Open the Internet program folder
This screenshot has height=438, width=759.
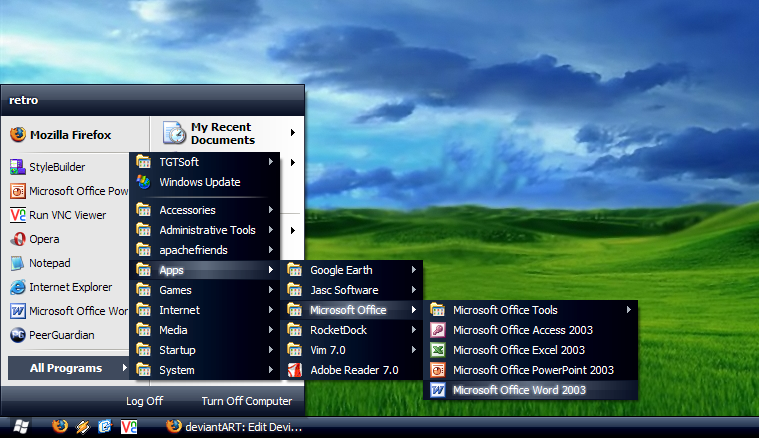tap(205, 310)
